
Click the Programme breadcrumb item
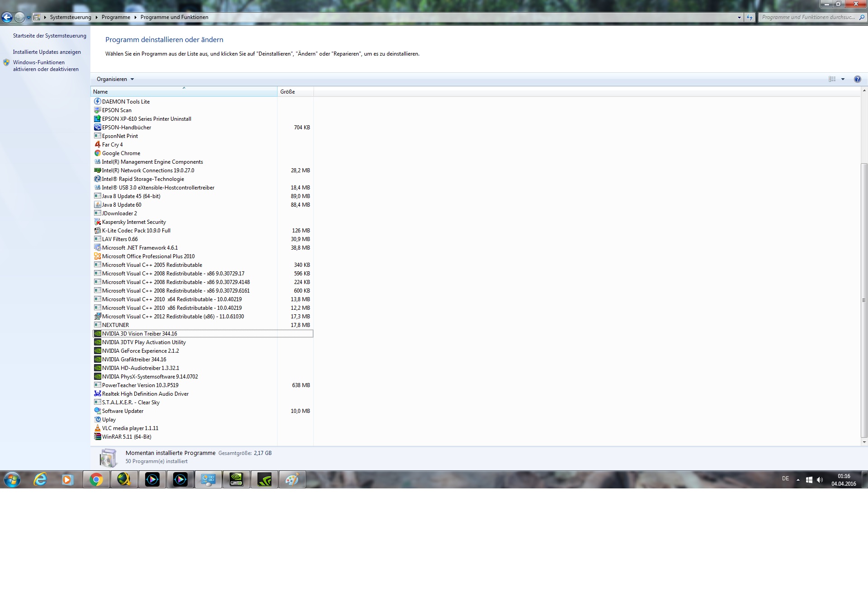[116, 17]
